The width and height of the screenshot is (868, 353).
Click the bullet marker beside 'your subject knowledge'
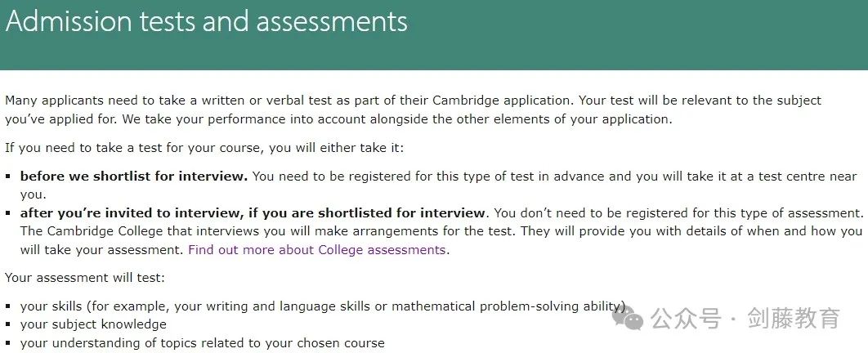(8, 324)
